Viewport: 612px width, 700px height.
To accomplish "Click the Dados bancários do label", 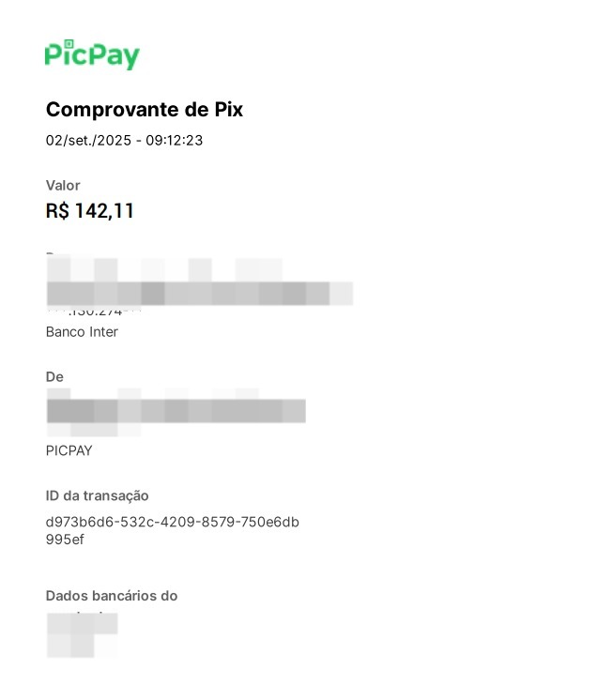I will (x=112, y=596).
